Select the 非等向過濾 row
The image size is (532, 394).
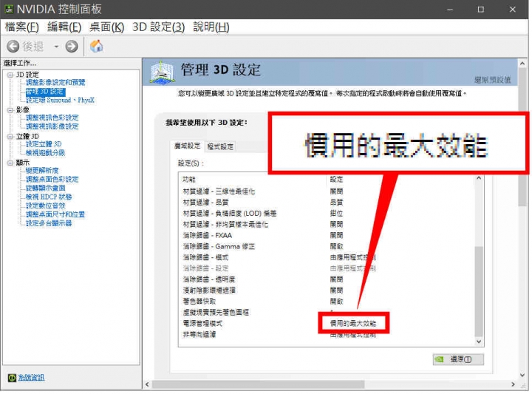(326, 335)
